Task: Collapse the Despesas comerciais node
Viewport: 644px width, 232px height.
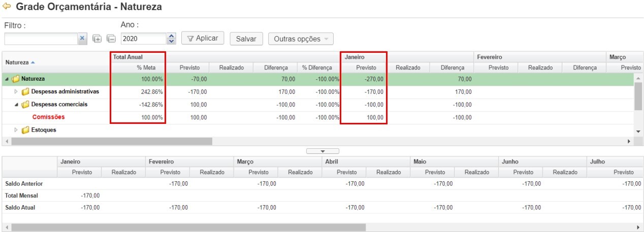Action: [16, 105]
